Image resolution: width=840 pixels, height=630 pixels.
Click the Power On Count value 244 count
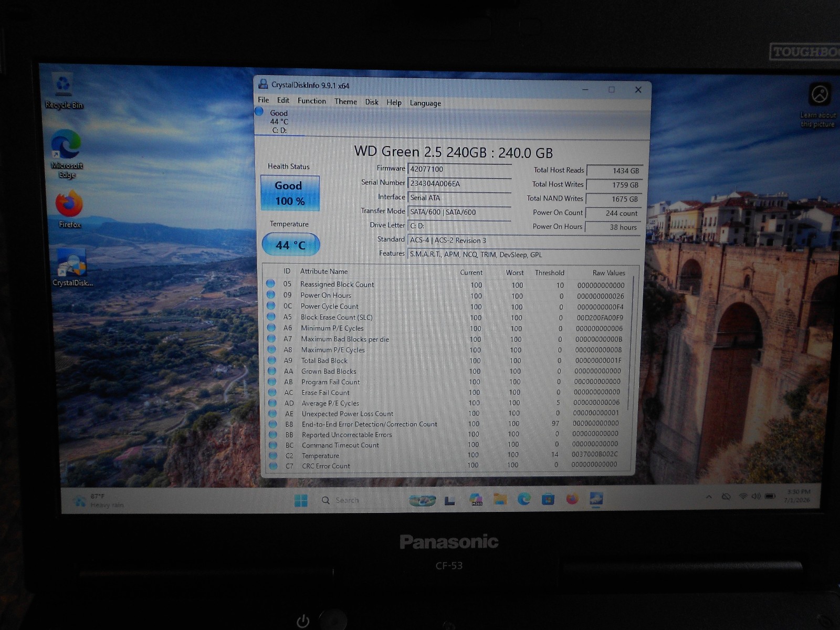[x=613, y=213]
